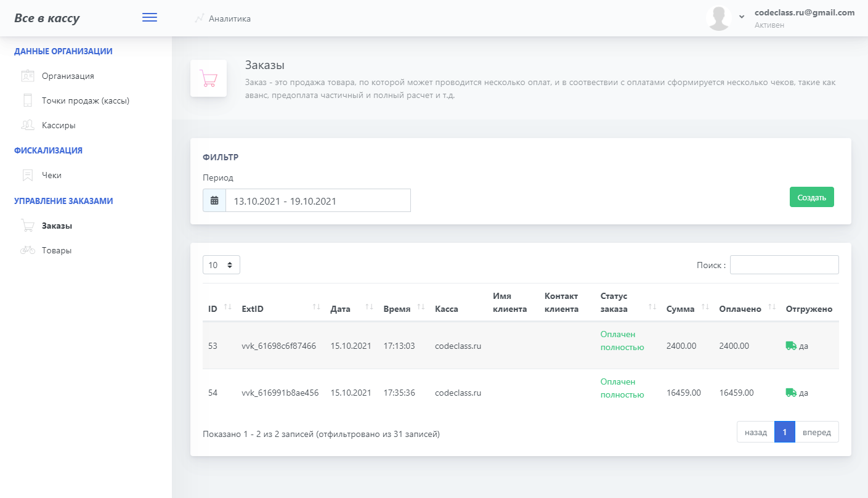868x498 pixels.
Task: Click the Analytics chart icon
Action: coord(199,18)
